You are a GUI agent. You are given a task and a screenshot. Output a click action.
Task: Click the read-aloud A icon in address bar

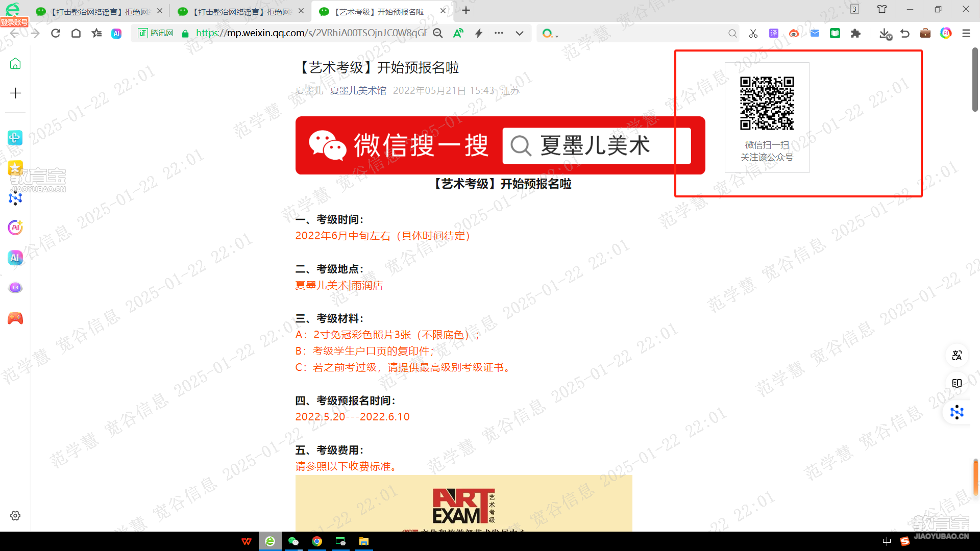coord(458,33)
